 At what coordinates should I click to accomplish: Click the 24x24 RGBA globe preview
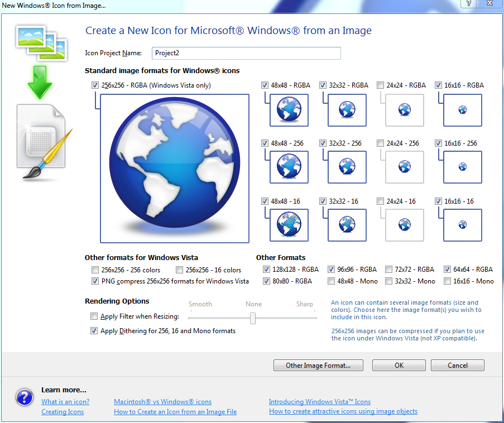pos(404,110)
